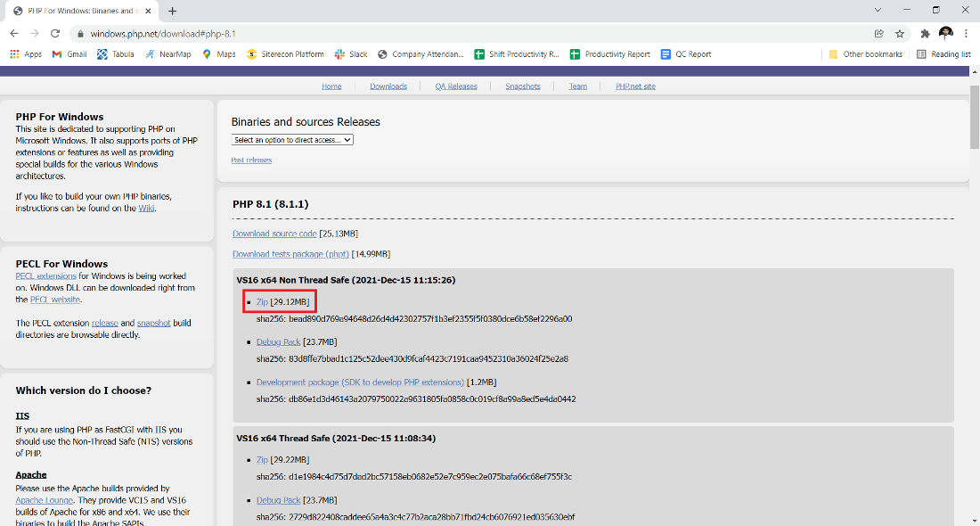Open the Team navigation link

[x=577, y=86]
